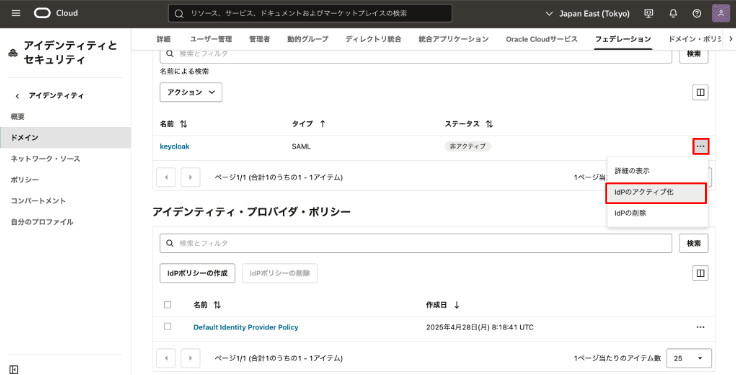
Task: Click the search magnifier icon in top bar
Action: [x=179, y=14]
